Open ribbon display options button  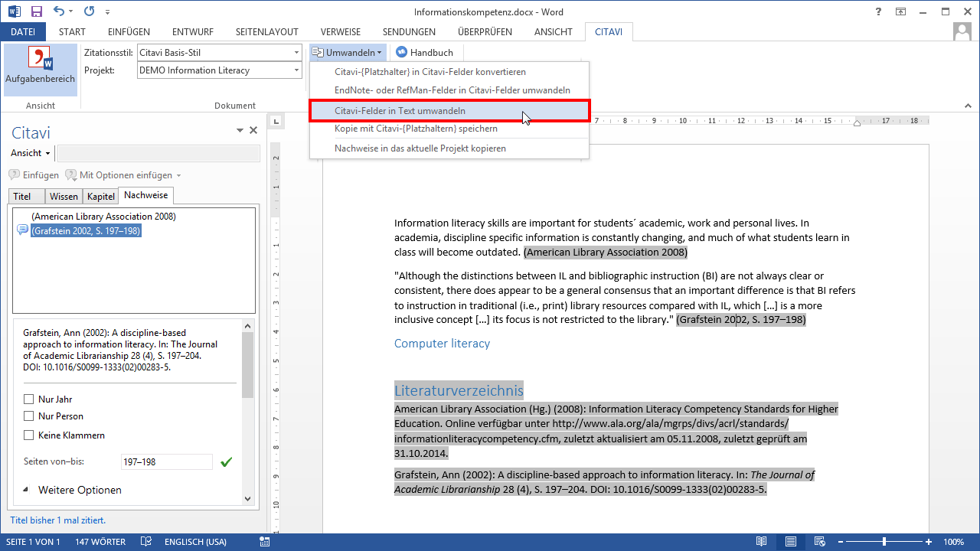(902, 11)
